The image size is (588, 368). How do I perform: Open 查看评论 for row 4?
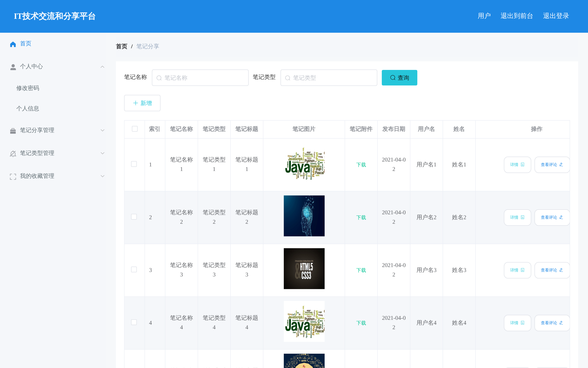[x=552, y=323]
